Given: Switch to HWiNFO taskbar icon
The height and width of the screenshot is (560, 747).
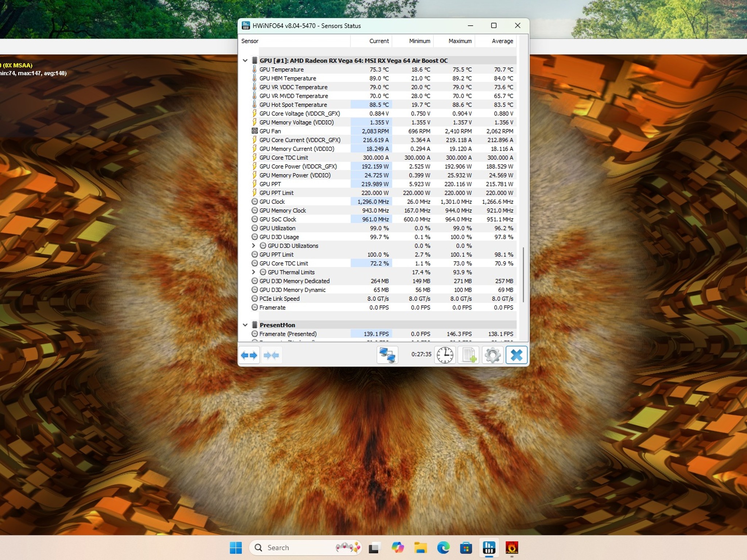Looking at the screenshot, I should pos(489,548).
